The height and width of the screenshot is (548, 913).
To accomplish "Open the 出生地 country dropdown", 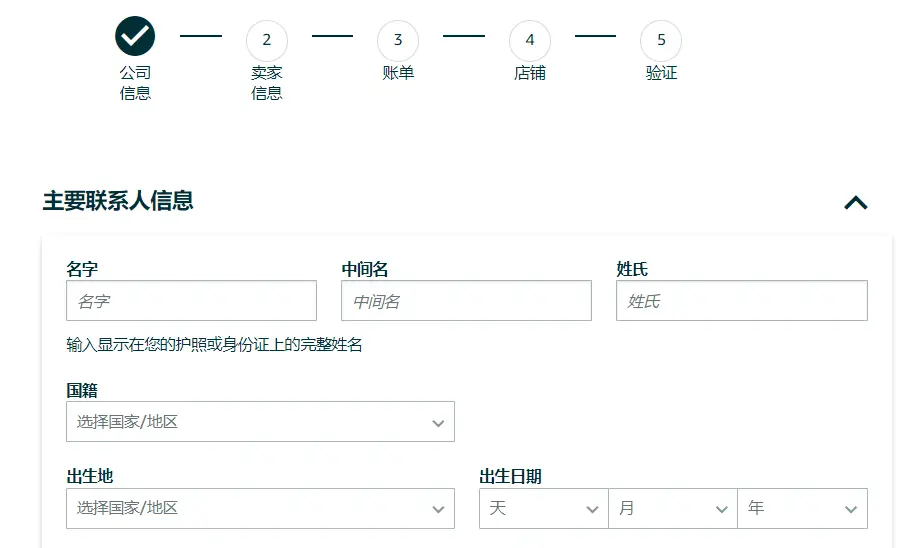I will coord(260,508).
